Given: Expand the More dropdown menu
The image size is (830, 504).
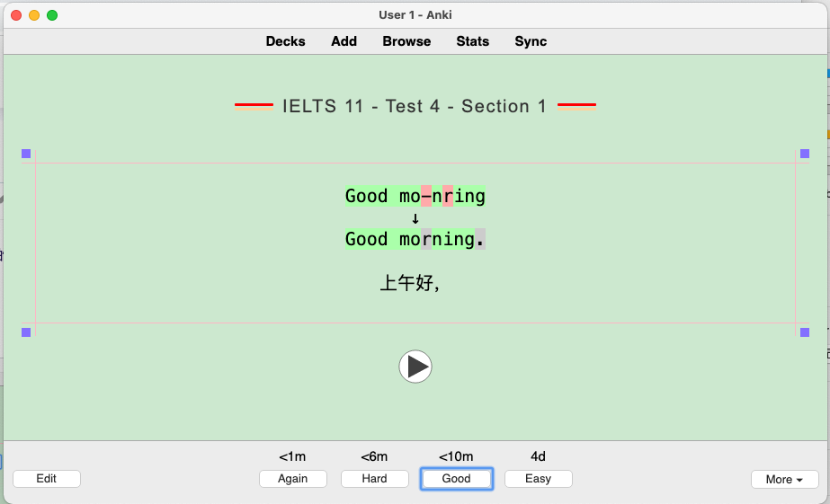Looking at the screenshot, I should tap(784, 479).
